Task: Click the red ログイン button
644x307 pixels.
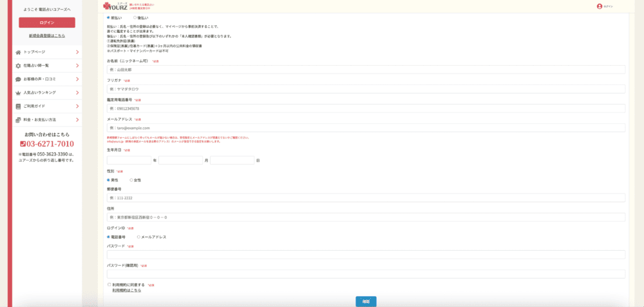Action: 47,22
